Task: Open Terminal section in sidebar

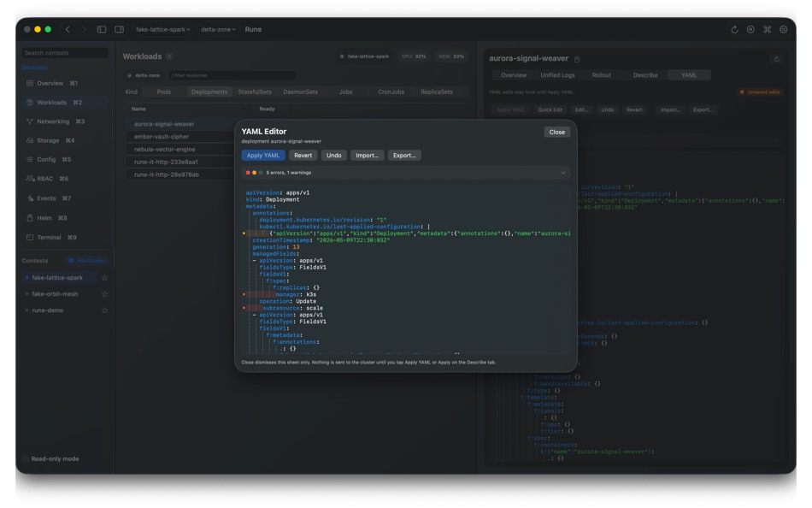Action: coord(65,238)
